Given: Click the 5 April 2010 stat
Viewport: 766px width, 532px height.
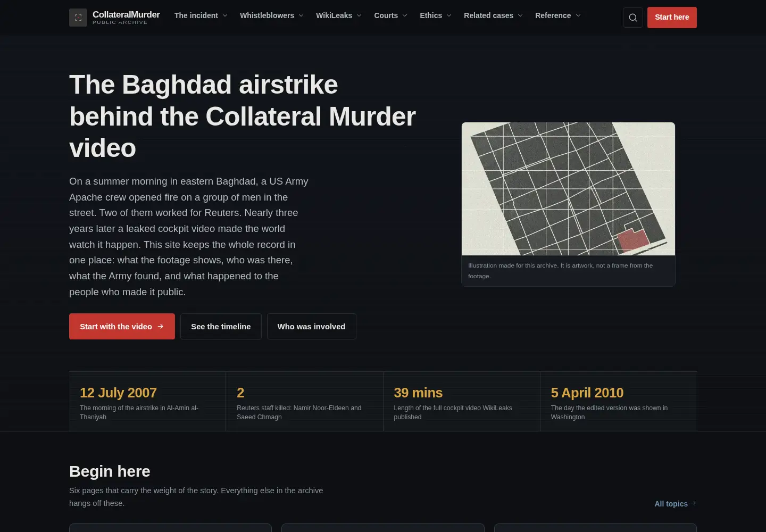Looking at the screenshot, I should pyautogui.click(x=587, y=393).
